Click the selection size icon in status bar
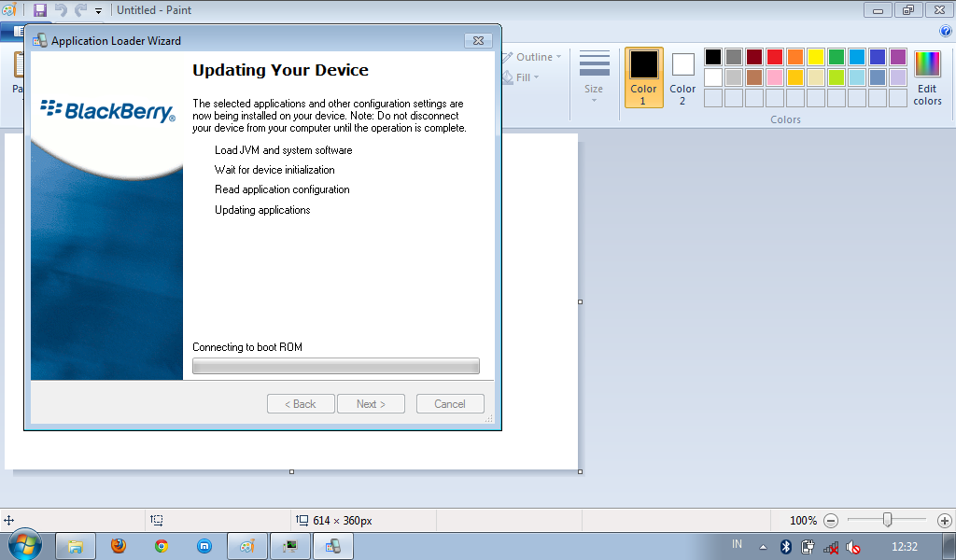This screenshot has width=956, height=560. [157, 520]
